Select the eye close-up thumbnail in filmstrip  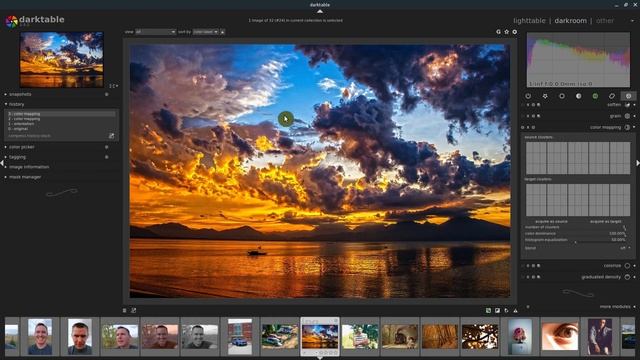click(x=560, y=336)
